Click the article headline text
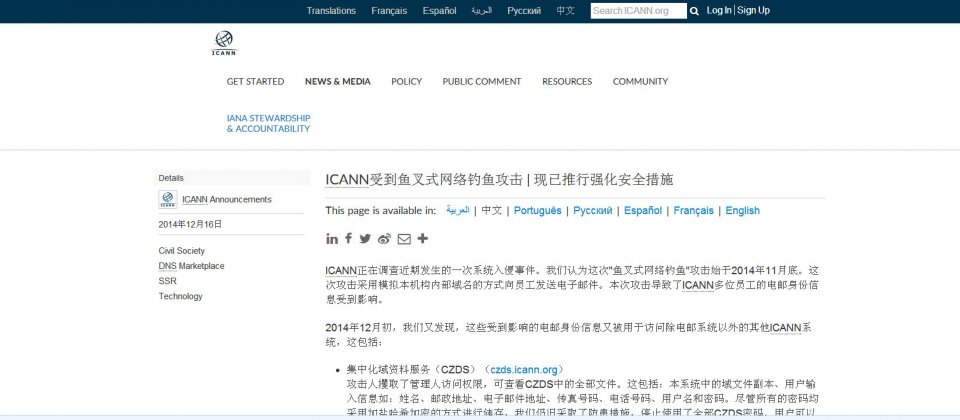Image resolution: width=960 pixels, height=420 pixels. pos(500,179)
